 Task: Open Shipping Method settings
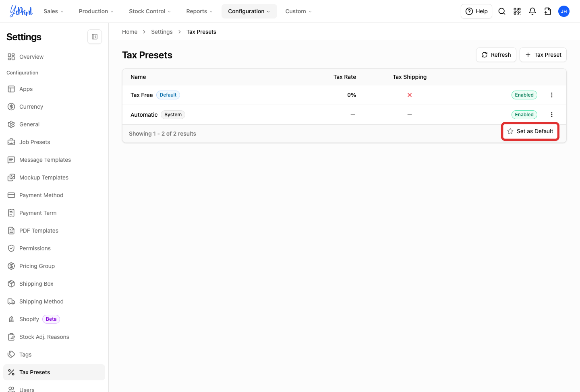[x=54, y=301]
